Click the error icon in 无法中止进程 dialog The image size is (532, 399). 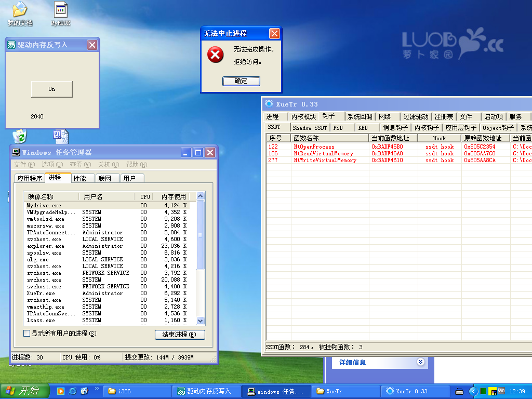[x=216, y=55]
